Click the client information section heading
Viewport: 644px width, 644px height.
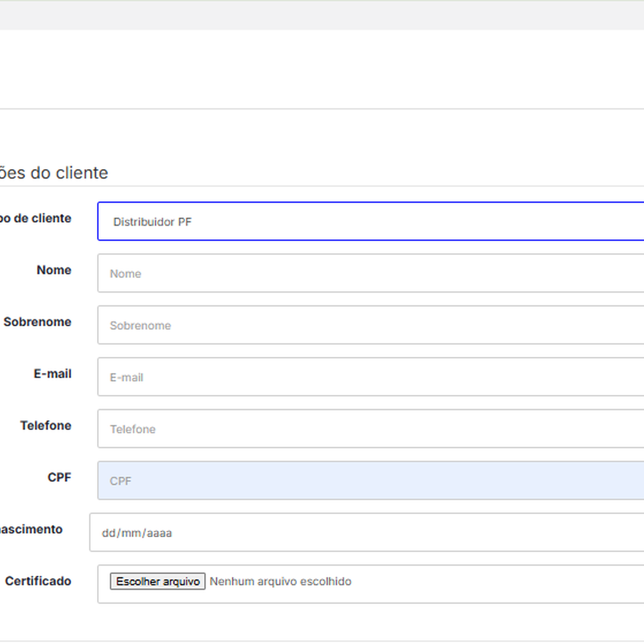point(54,173)
